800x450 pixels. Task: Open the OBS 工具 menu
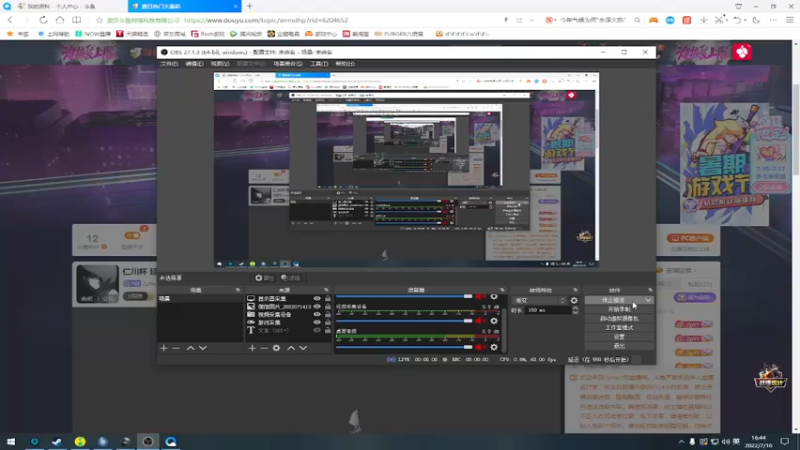coord(319,64)
